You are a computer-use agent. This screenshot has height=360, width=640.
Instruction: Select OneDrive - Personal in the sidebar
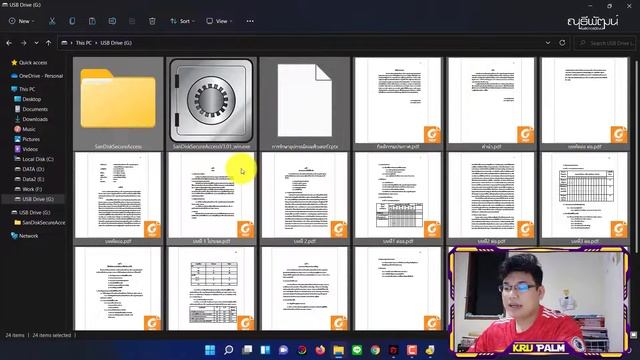tap(37, 76)
